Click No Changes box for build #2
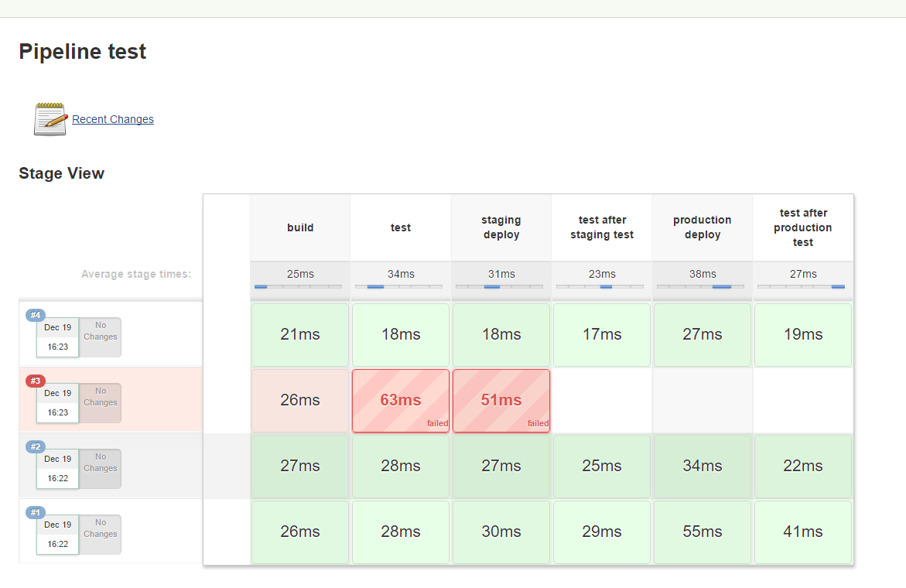The image size is (906, 588). click(x=101, y=468)
